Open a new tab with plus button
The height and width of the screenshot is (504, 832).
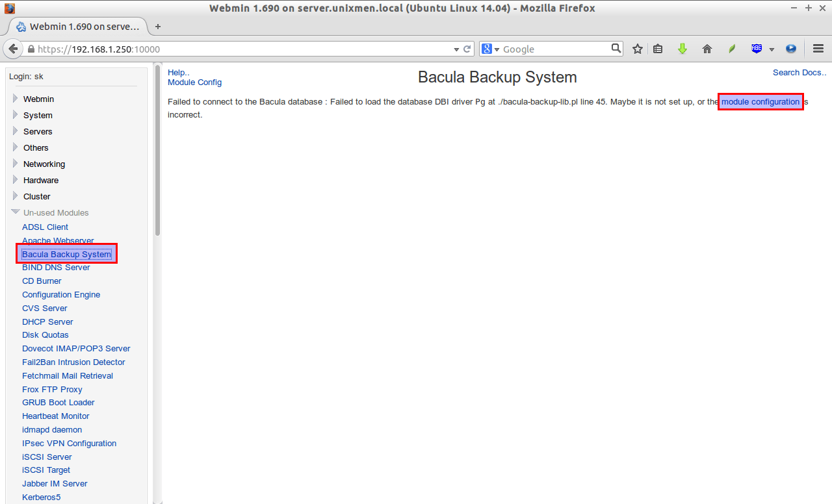(158, 27)
